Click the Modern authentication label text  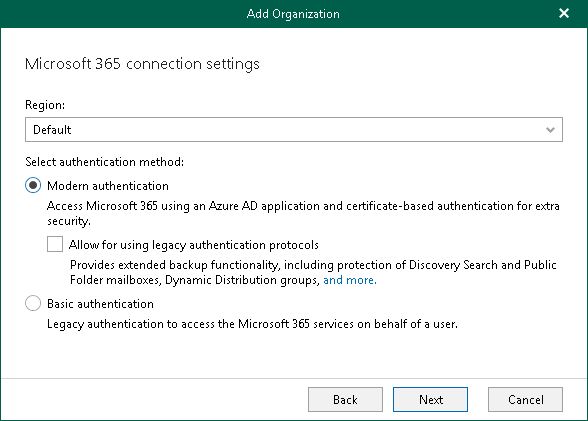(108, 186)
